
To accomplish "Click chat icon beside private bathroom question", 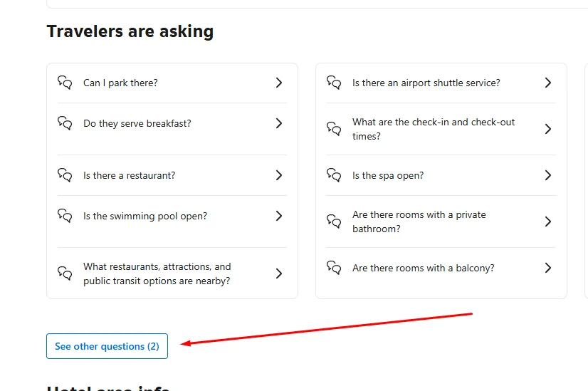I will (334, 221).
